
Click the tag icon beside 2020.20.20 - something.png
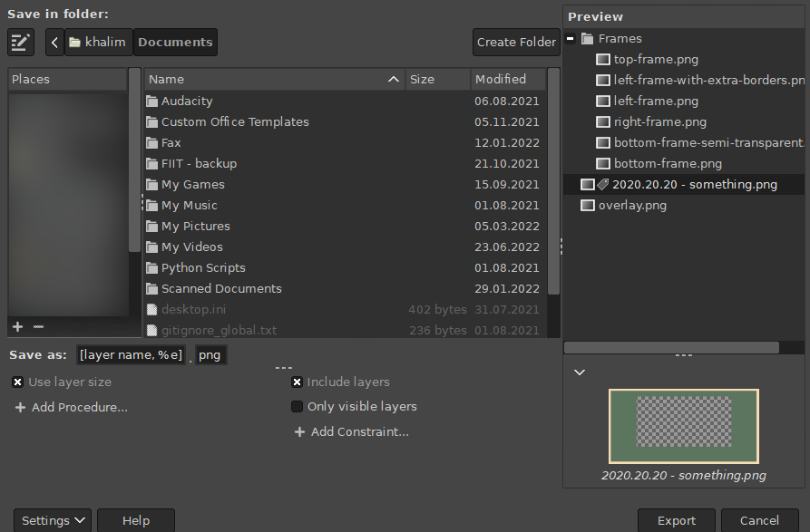click(x=601, y=184)
